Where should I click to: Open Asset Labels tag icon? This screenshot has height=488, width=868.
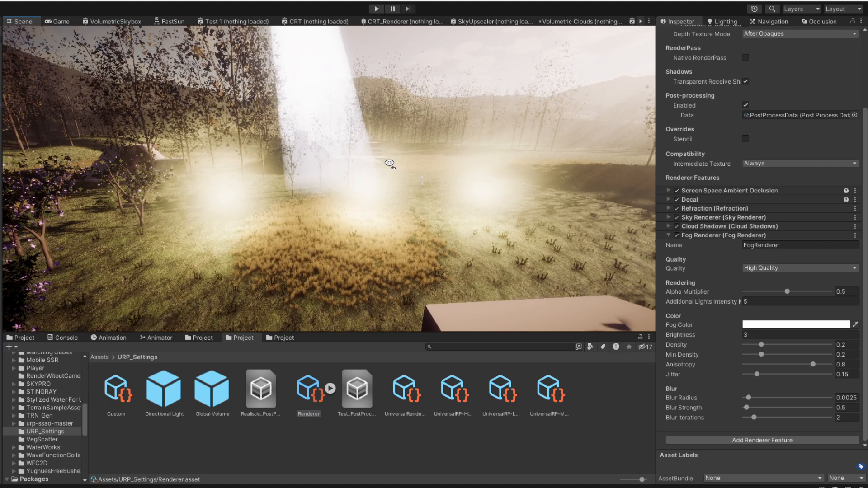[x=860, y=466]
